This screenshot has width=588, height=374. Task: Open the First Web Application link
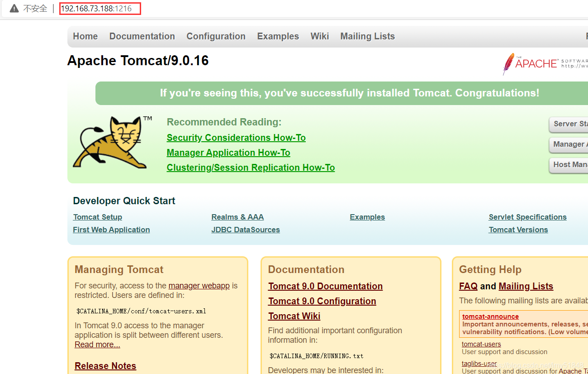tap(111, 230)
